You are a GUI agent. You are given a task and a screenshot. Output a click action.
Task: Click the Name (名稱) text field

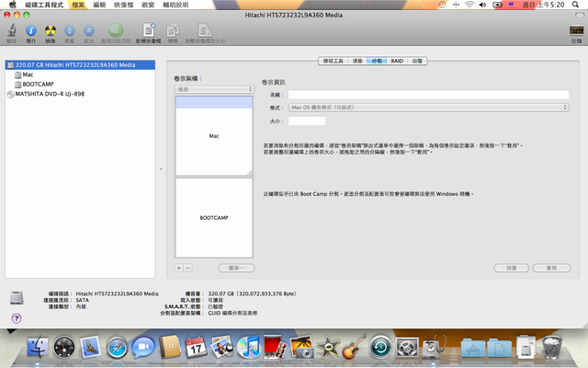(x=429, y=94)
